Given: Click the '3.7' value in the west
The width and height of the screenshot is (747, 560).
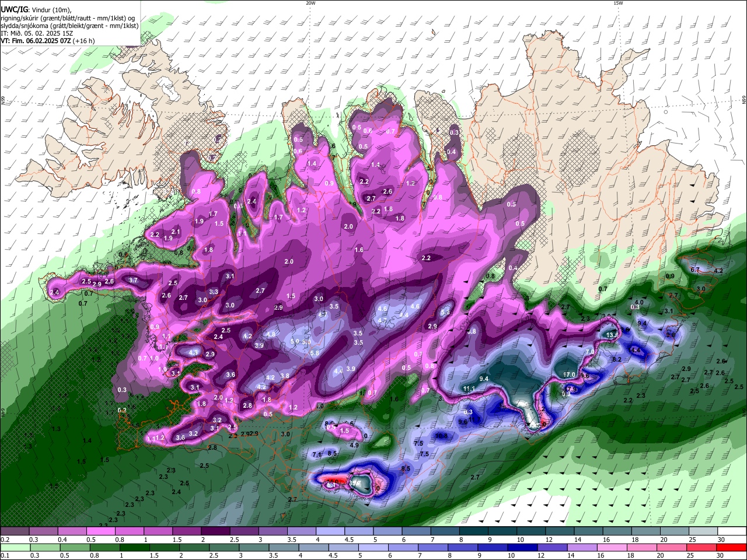Looking at the screenshot, I should pyautogui.click(x=133, y=281).
